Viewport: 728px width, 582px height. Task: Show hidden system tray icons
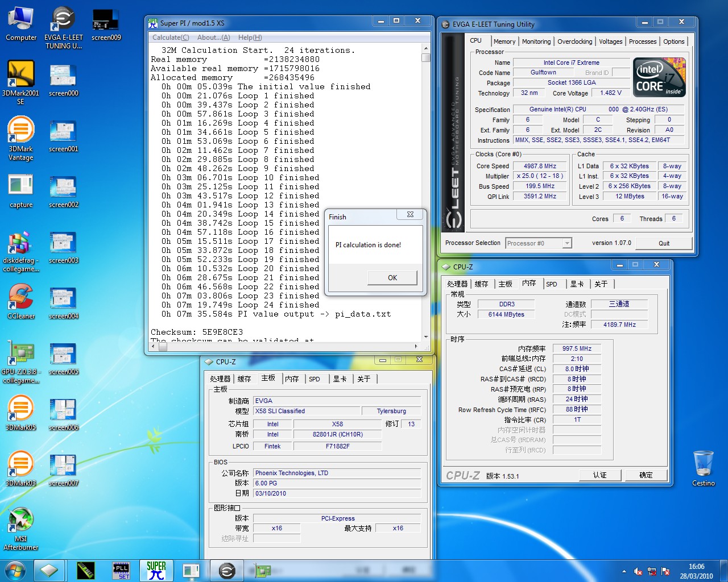pyautogui.click(x=624, y=571)
